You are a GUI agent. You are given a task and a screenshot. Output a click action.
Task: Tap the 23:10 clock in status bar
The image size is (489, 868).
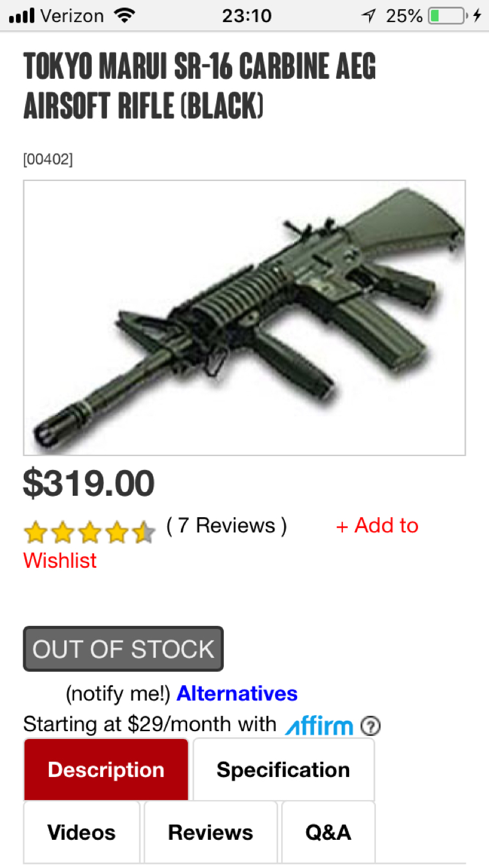click(x=247, y=16)
